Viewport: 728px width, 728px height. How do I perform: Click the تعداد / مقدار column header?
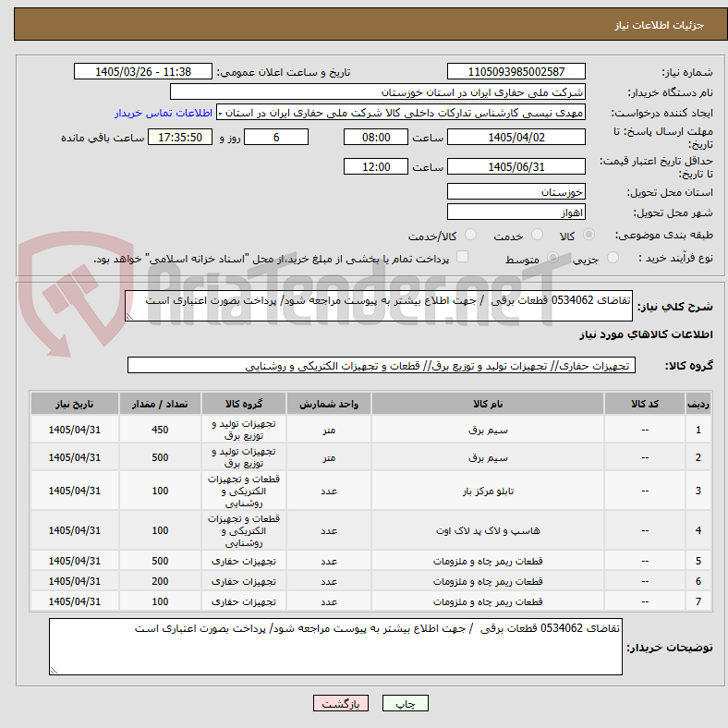[160, 404]
